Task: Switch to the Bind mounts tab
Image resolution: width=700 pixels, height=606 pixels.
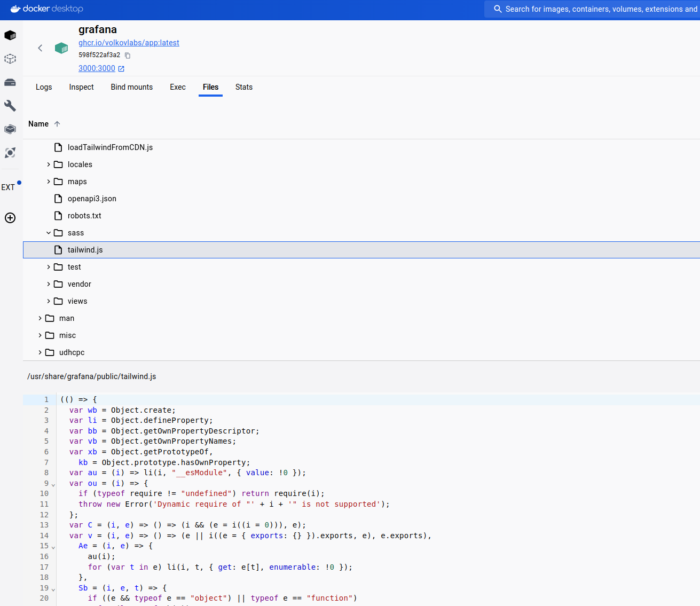Action: coord(131,87)
